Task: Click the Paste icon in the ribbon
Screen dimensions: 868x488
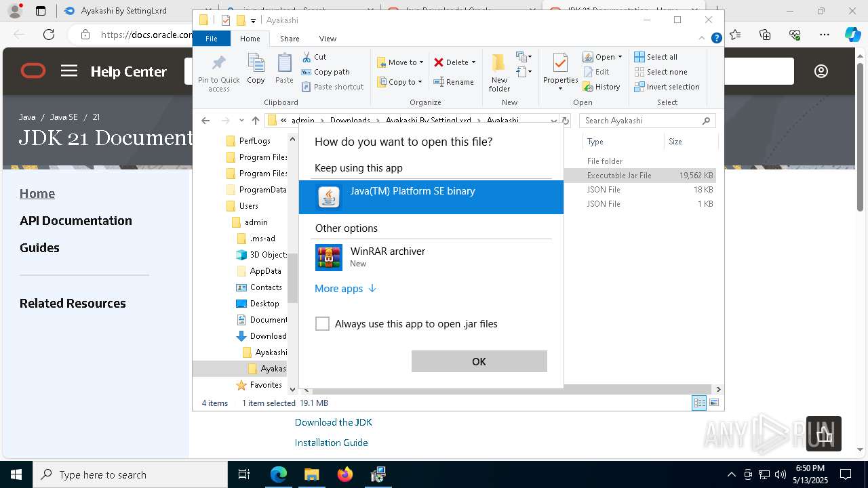Action: [x=284, y=69]
